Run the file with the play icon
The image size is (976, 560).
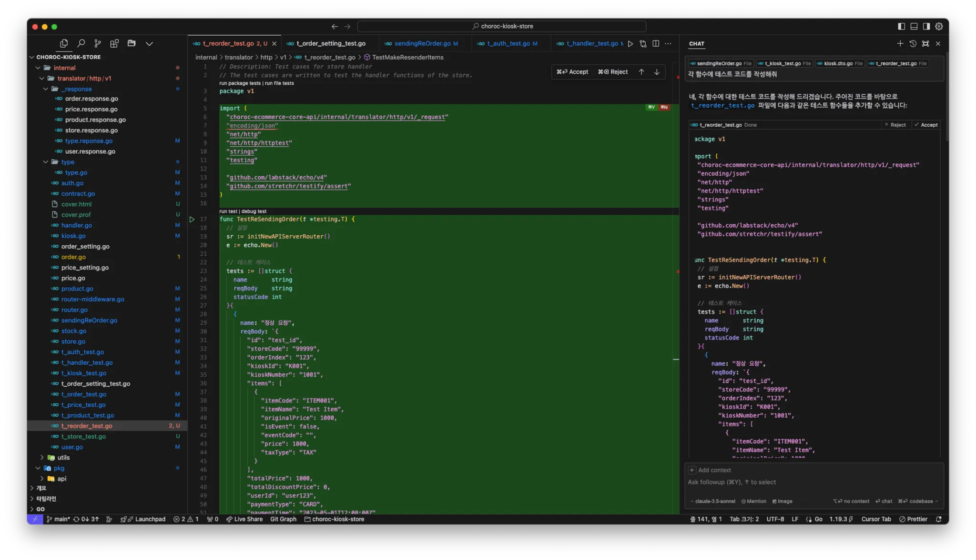630,43
